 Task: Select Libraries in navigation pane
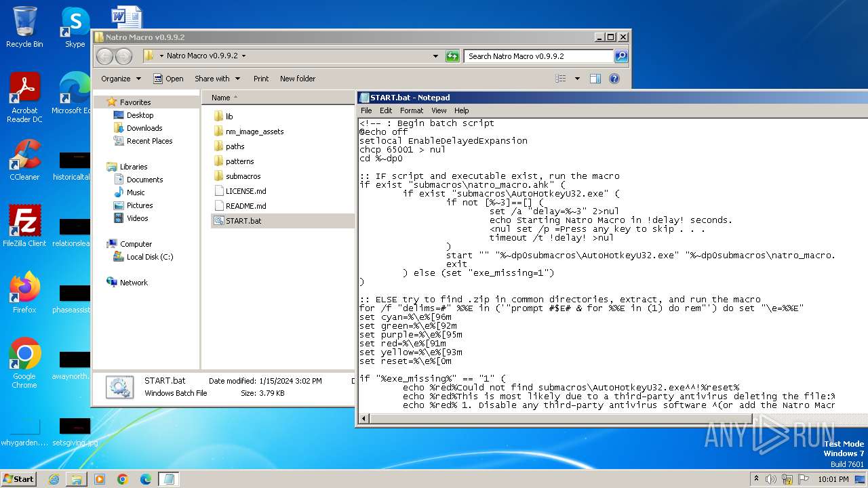pos(134,167)
